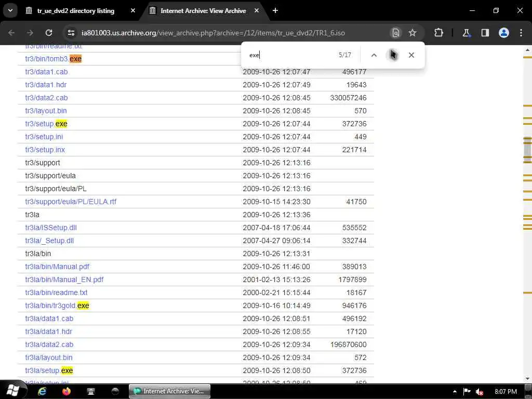Open the Windows Start button

12,391
